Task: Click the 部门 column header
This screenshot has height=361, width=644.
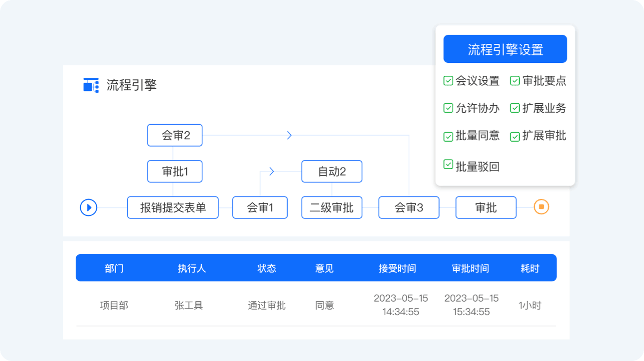Action: 114,268
